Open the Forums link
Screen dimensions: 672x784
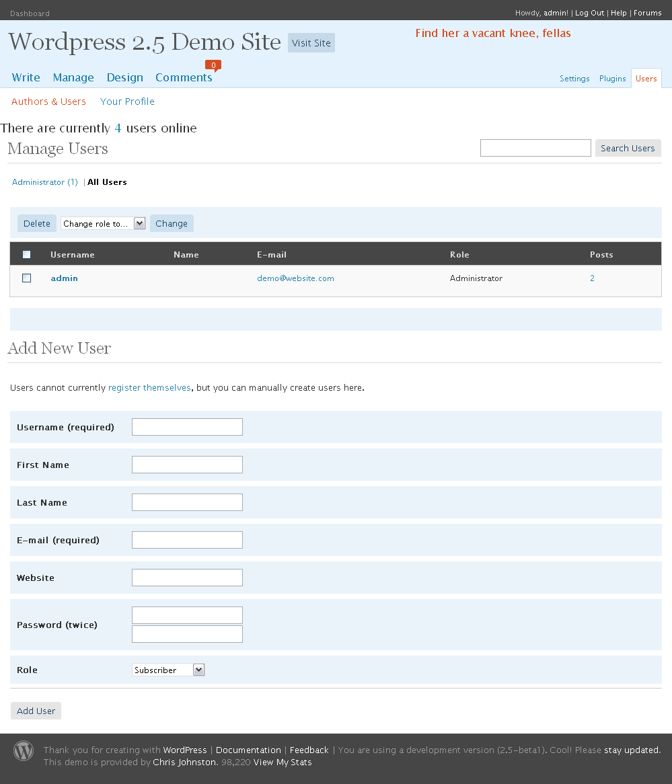pos(648,13)
